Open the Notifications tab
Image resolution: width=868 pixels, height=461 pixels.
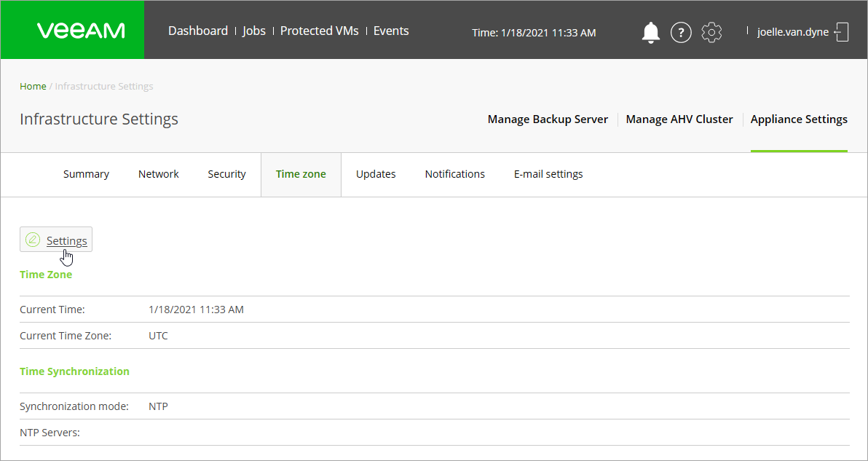pyautogui.click(x=454, y=174)
